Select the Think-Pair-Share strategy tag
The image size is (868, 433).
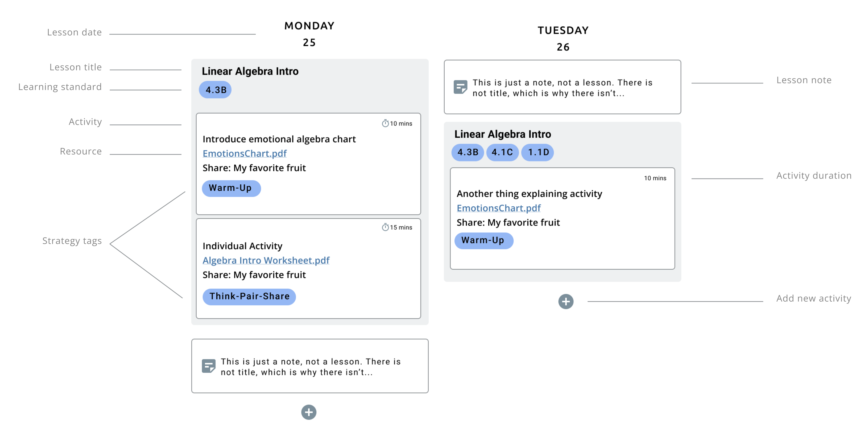(249, 296)
